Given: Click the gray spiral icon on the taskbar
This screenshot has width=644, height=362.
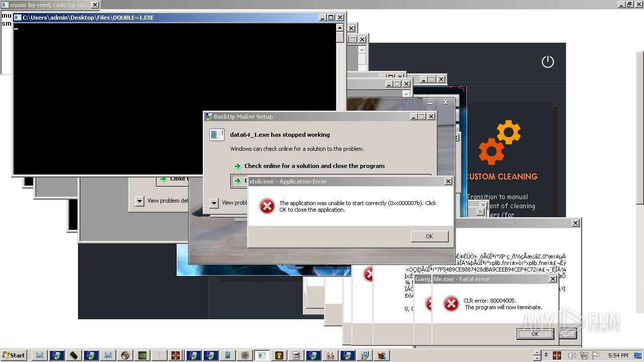Looking at the screenshot, I should [245, 355].
